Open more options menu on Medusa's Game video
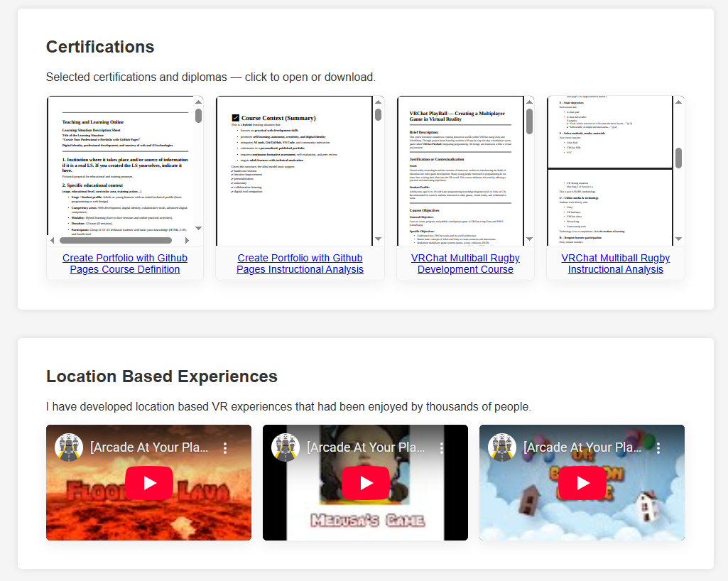Image resolution: width=728 pixels, height=581 pixels. click(x=442, y=448)
